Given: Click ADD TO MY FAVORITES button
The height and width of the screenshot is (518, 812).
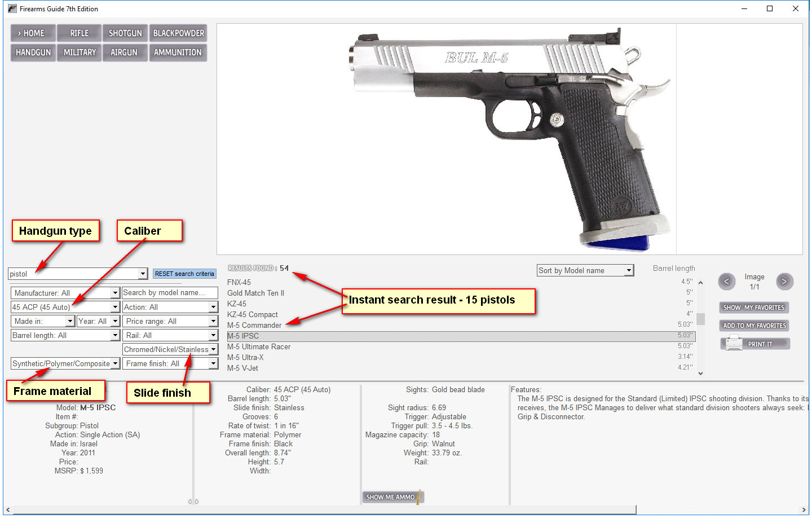Looking at the screenshot, I should tap(754, 326).
